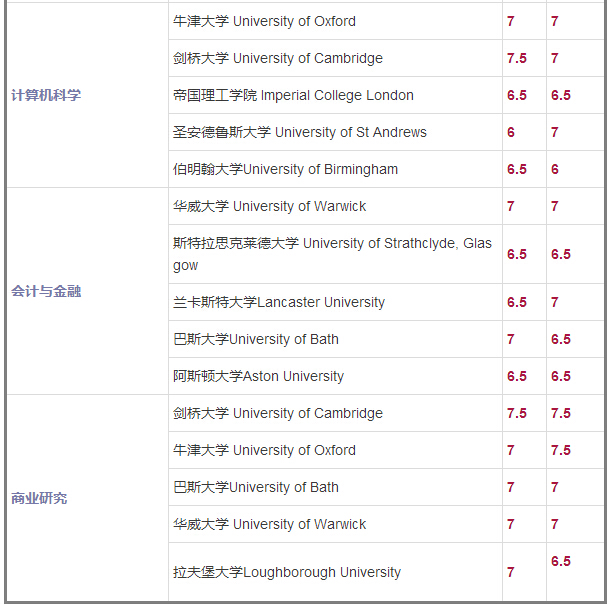Select University of Oxford under 计算机科学

pos(264,21)
